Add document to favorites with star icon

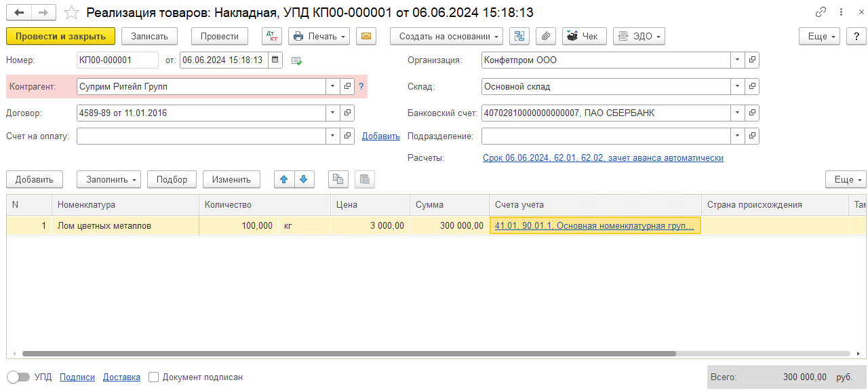pos(71,13)
